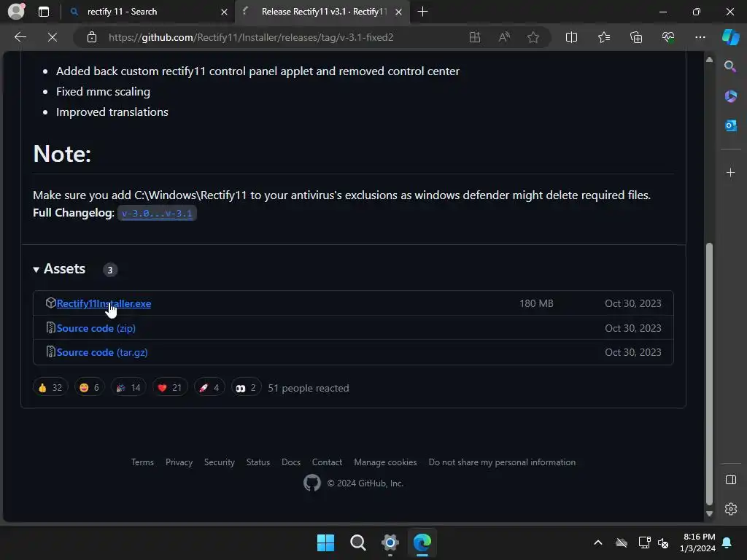Open the browser profile avatar
The image size is (747, 560).
coord(16,11)
